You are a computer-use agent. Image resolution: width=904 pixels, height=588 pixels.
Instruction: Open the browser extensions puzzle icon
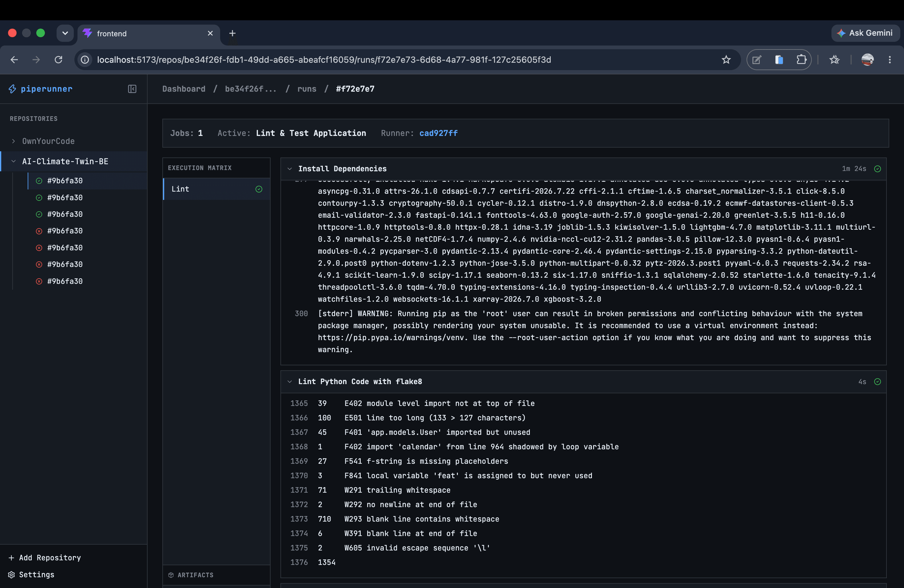pyautogui.click(x=801, y=60)
